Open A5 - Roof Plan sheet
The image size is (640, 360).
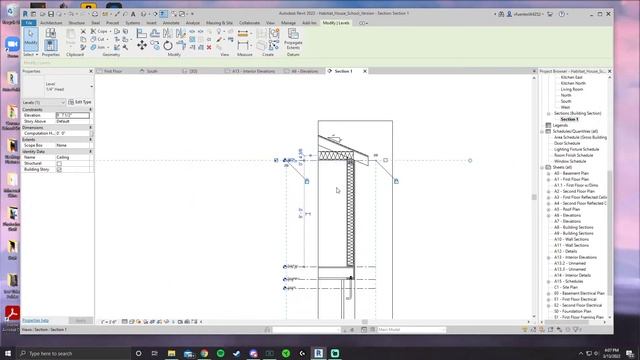567,209
